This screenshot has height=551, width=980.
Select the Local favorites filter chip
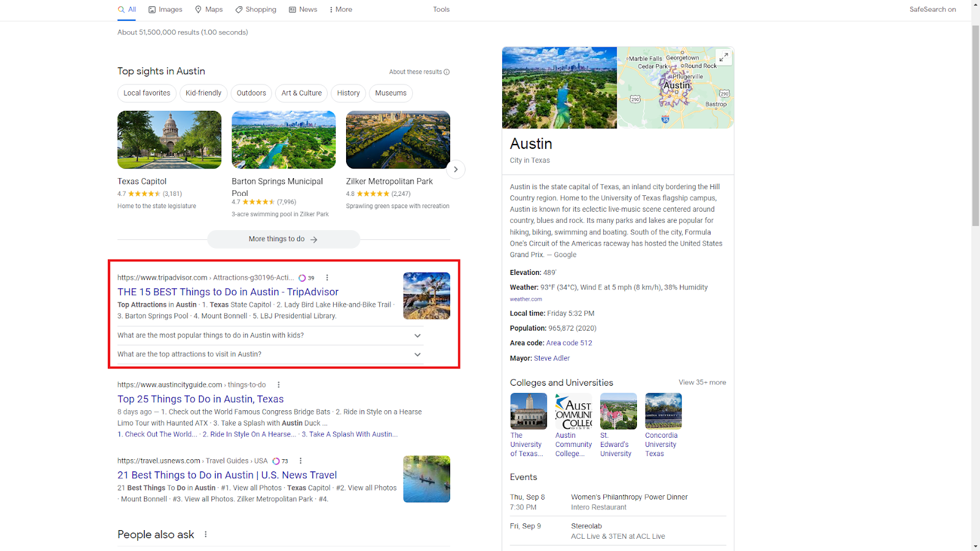coord(147,93)
